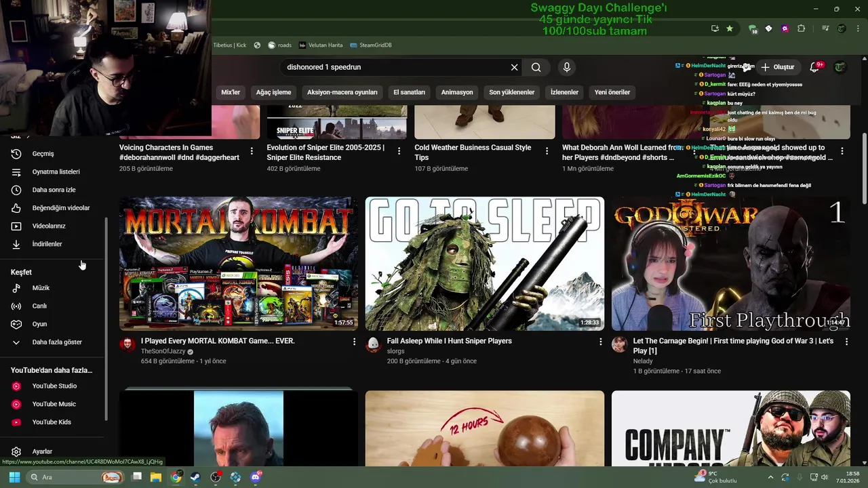Open File Explorer from the taskbar
Screen dimensions: 868x488
[155, 477]
